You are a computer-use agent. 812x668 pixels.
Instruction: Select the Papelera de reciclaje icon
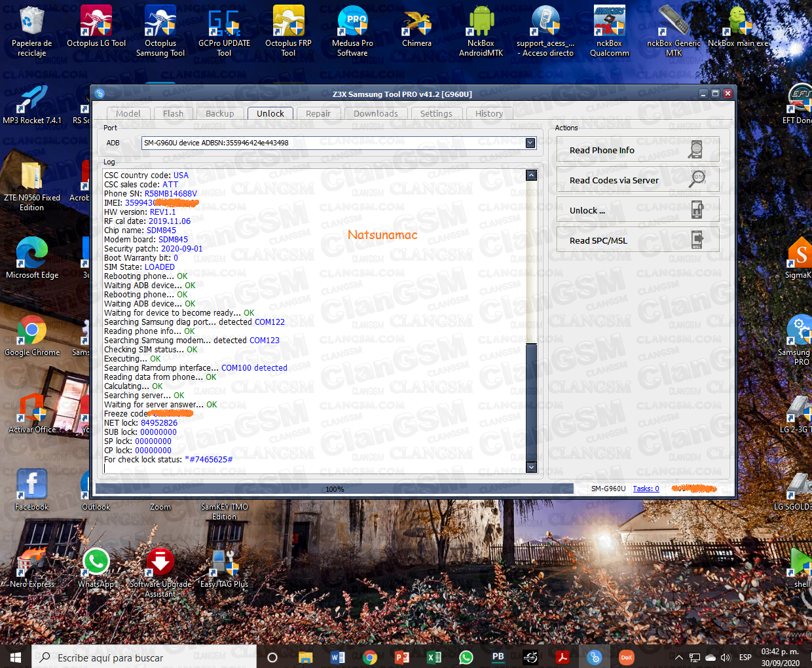coord(31,31)
